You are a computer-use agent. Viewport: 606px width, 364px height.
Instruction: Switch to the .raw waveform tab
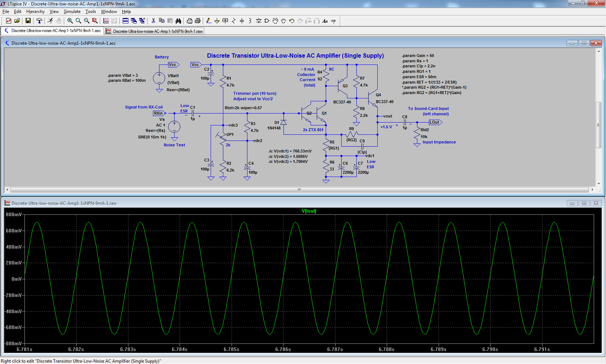(x=154, y=31)
